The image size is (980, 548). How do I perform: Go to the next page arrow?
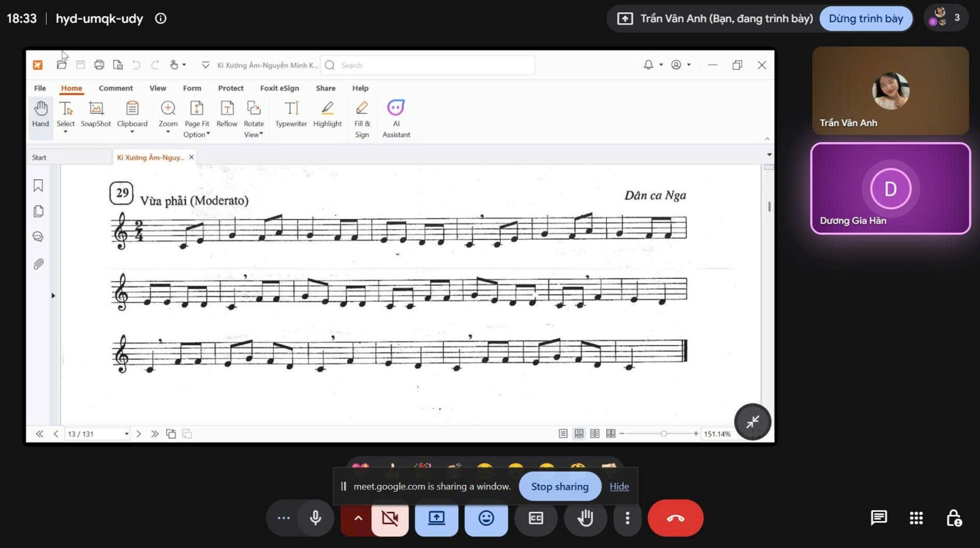[x=139, y=434]
